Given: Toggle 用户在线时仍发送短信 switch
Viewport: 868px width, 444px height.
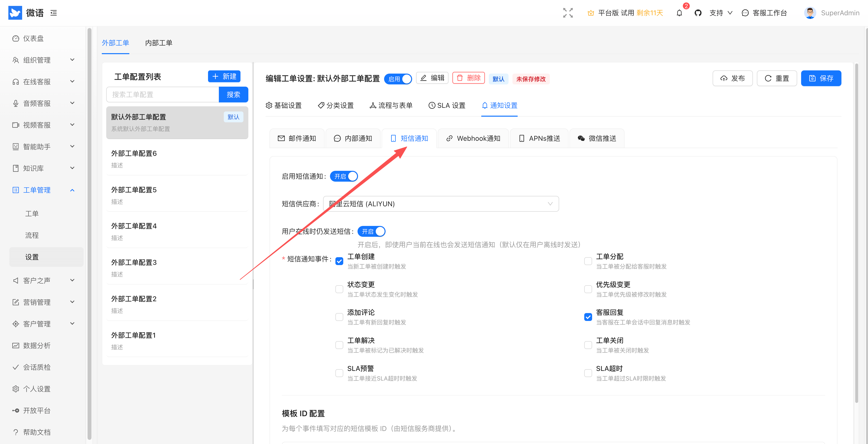Looking at the screenshot, I should 371,231.
